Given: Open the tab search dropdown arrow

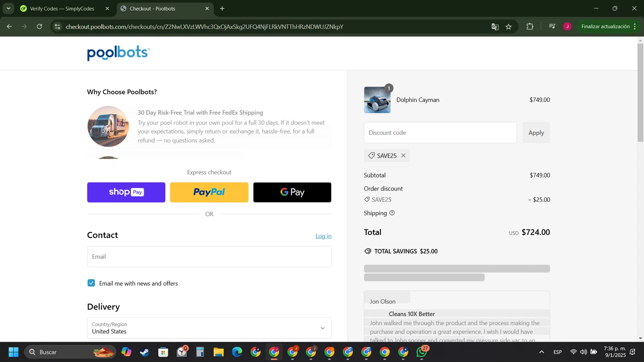Looking at the screenshot, I should [8, 9].
